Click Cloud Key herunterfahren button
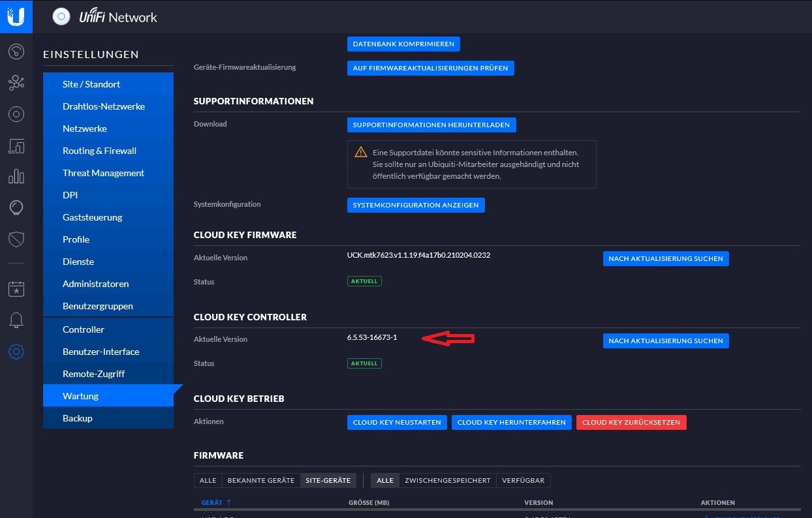 pyautogui.click(x=512, y=422)
